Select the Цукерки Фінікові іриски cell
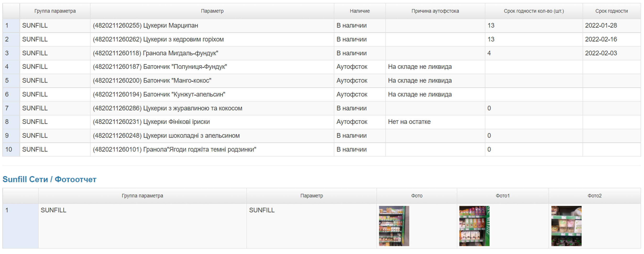Image resolution: width=644 pixels, height=254 pixels. [212, 122]
